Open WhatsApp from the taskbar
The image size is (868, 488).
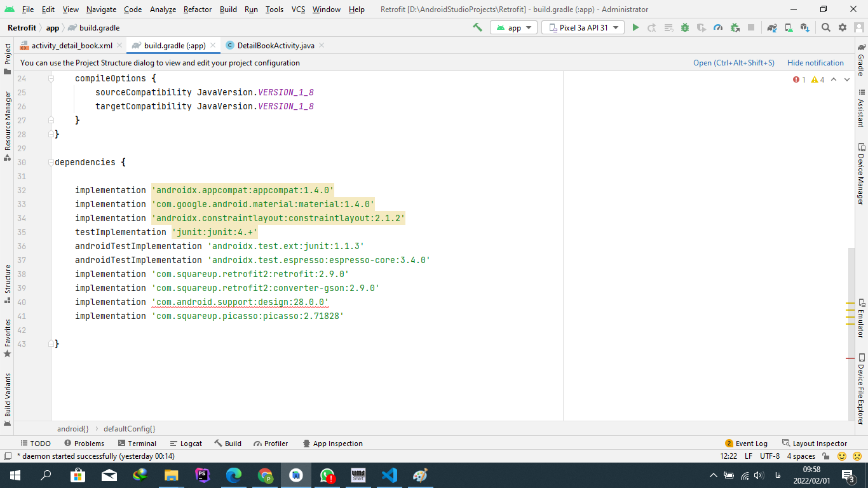(327, 475)
